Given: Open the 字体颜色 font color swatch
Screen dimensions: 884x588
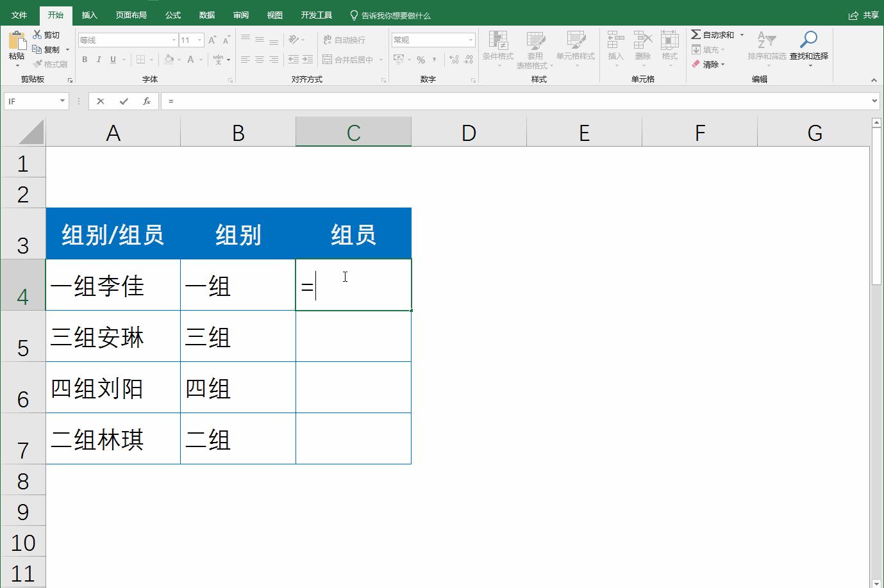Looking at the screenshot, I should [x=190, y=59].
